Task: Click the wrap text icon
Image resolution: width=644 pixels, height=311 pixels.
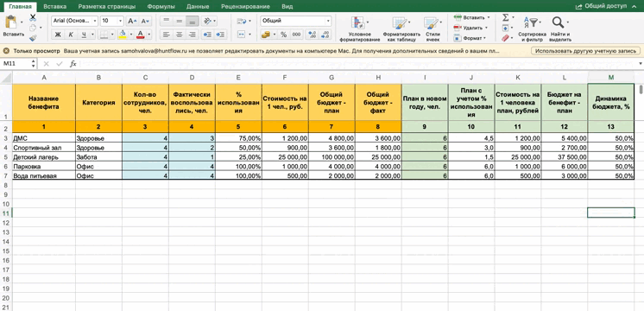Action: 242,21
